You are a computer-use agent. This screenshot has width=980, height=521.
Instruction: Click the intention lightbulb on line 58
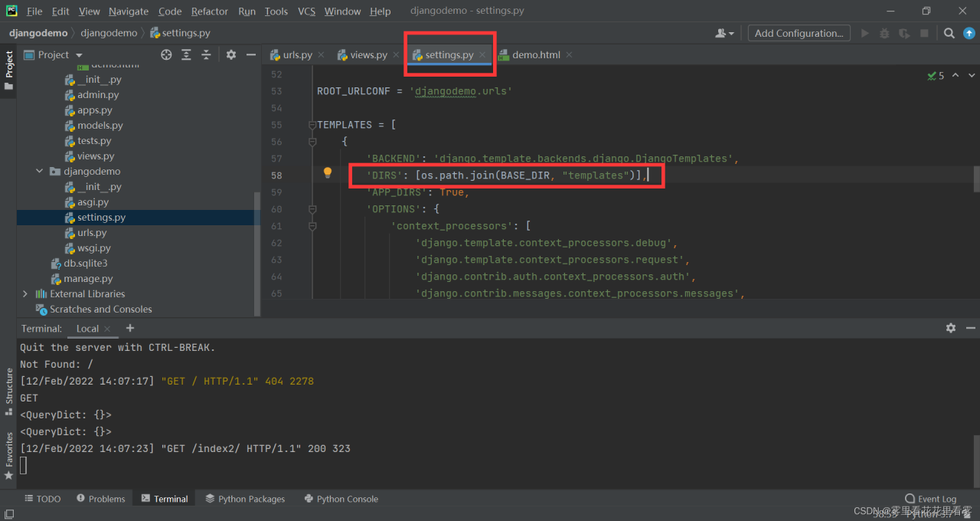tap(327, 173)
